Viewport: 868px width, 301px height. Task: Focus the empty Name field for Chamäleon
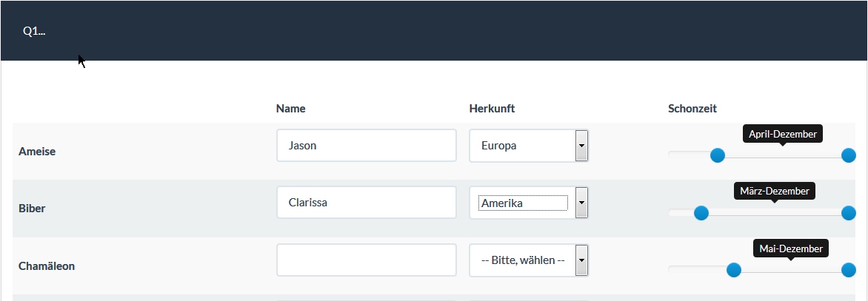tap(366, 260)
